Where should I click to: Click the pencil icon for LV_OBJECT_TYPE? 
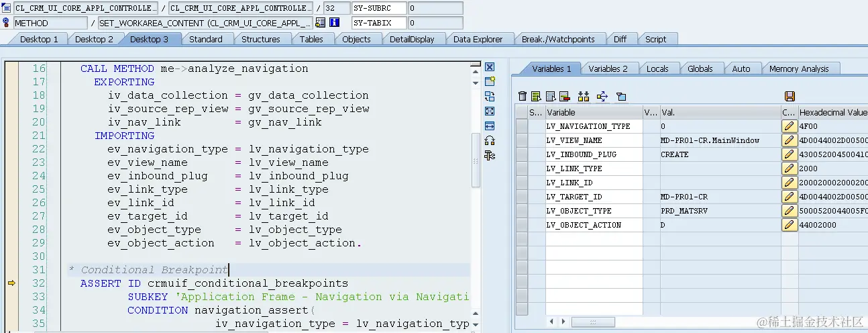tap(789, 211)
